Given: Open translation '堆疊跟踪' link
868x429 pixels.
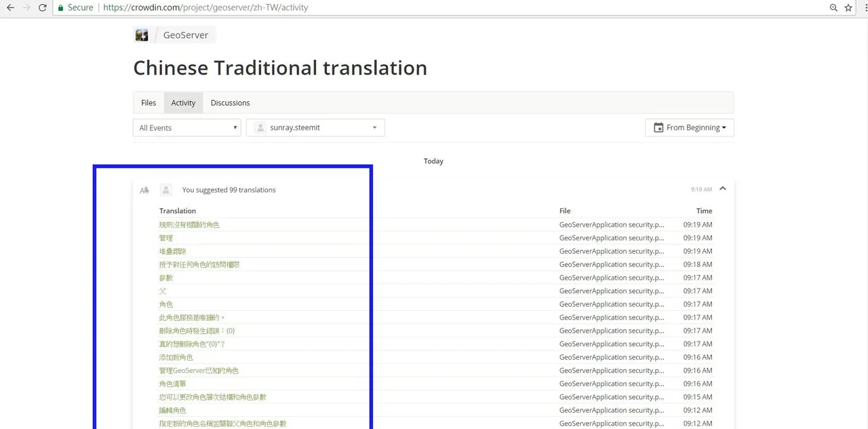Looking at the screenshot, I should click(x=173, y=251).
